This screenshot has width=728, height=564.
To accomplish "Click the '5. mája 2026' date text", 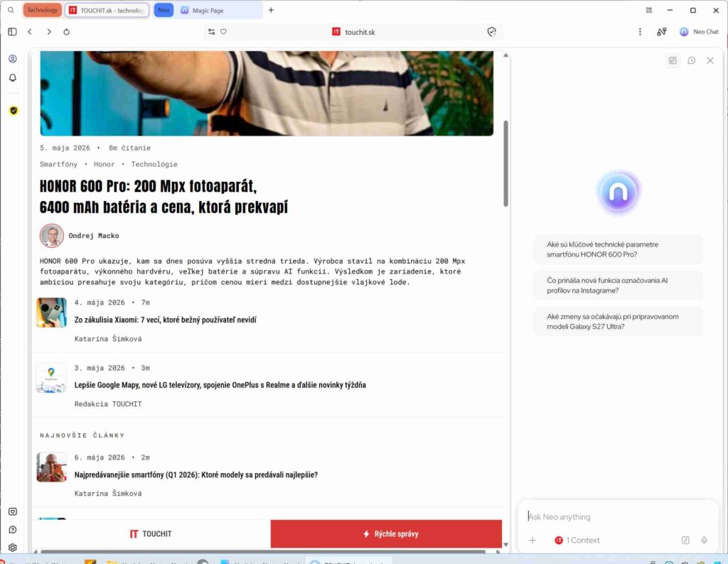I will click(x=65, y=148).
